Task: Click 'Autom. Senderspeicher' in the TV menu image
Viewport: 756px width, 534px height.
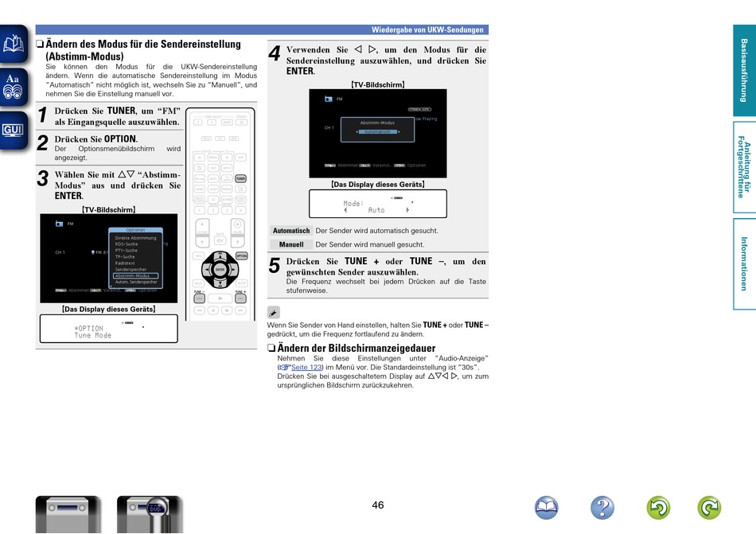Action: pos(136,282)
